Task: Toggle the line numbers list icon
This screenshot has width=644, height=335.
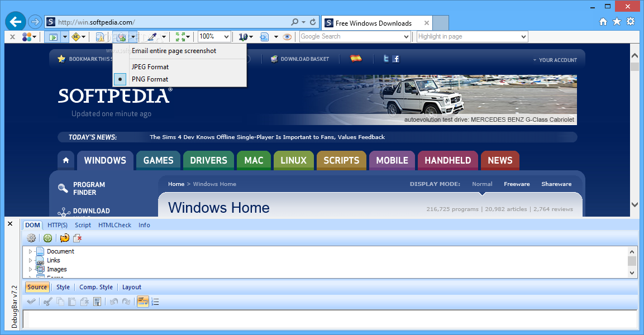Action: click(x=155, y=301)
